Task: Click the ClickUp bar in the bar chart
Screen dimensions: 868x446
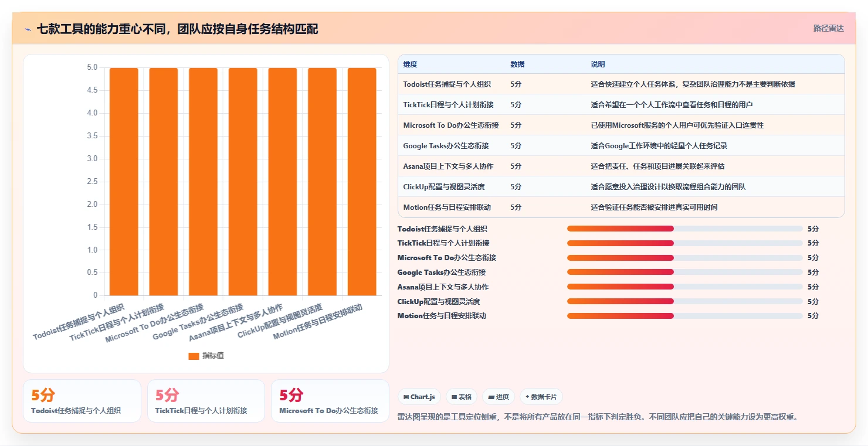Action: pos(322,182)
